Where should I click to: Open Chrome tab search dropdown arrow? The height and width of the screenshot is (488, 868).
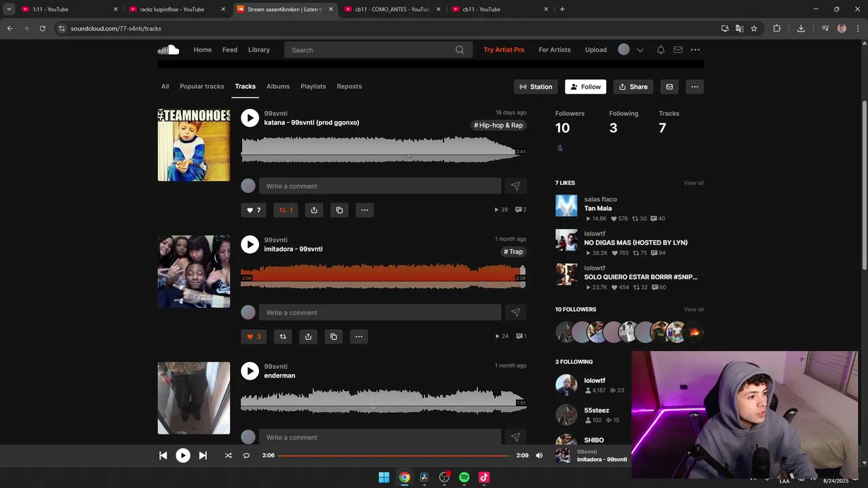(x=9, y=9)
